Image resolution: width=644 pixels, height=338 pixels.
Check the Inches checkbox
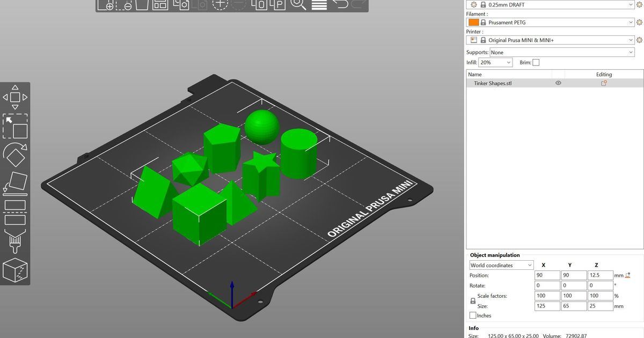pyautogui.click(x=472, y=315)
